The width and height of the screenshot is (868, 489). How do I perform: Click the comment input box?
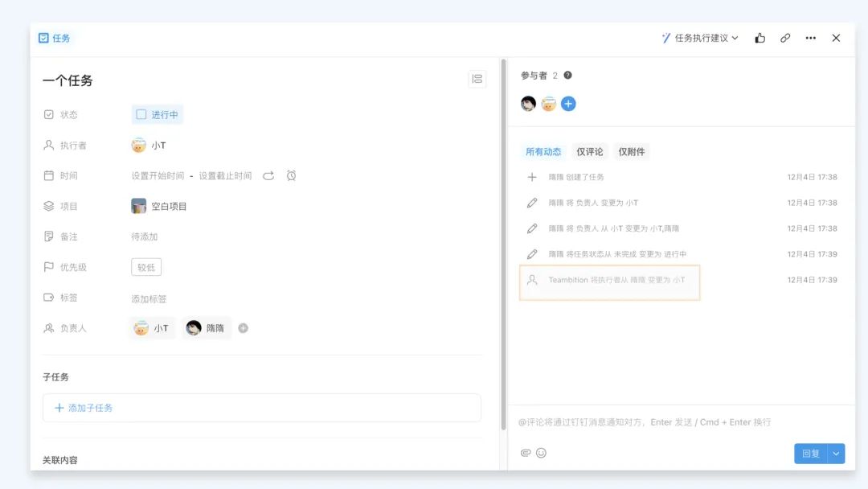click(x=681, y=422)
